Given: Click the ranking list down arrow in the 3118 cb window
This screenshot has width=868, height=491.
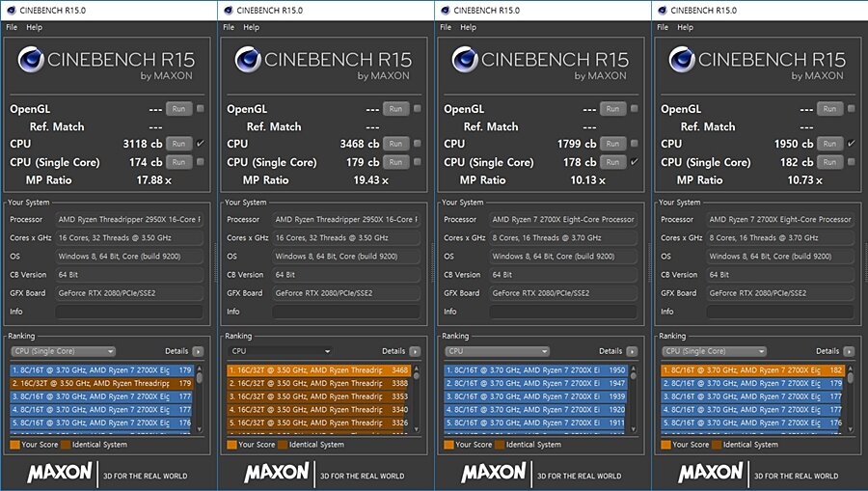Looking at the screenshot, I should pos(200,429).
